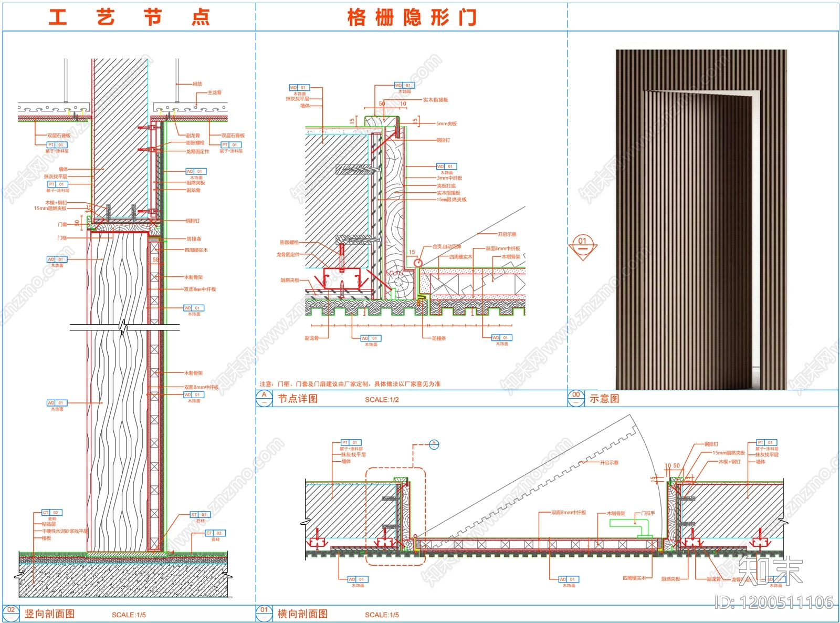
Task: Click the circled A callout above dashed detail box
Action: click(x=434, y=444)
